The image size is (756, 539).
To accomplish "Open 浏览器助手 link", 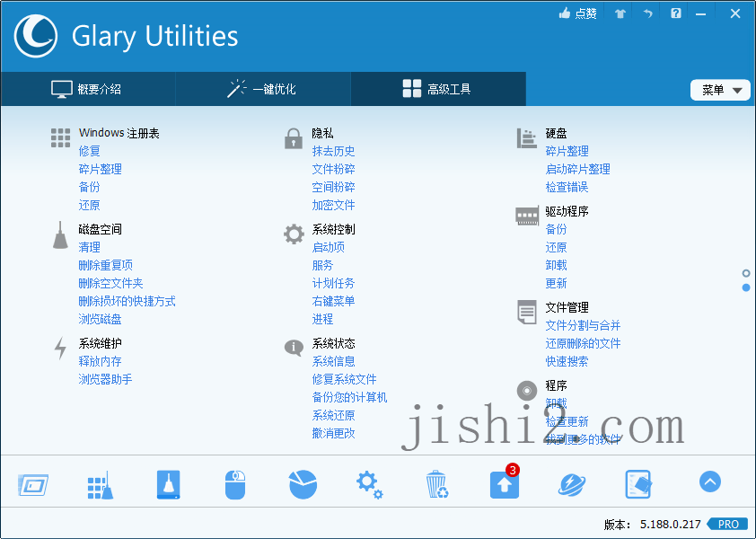I will click(x=106, y=379).
